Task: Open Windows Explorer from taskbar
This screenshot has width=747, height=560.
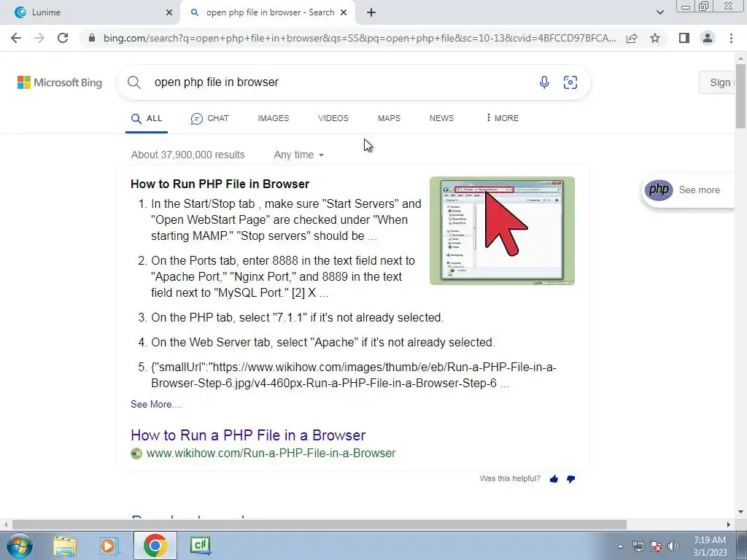Action: 65,545
